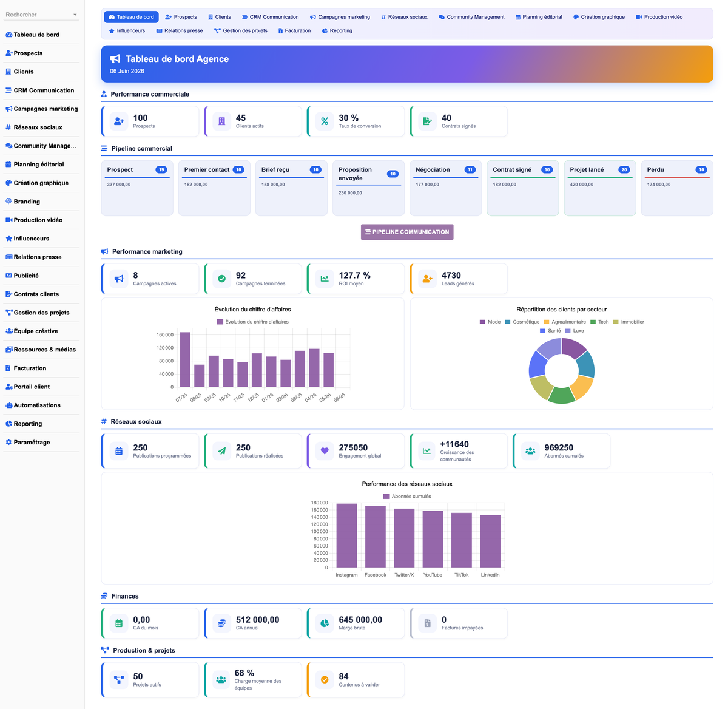
Task: Click the Publicité sidebar ad icon
Action: tap(8, 276)
